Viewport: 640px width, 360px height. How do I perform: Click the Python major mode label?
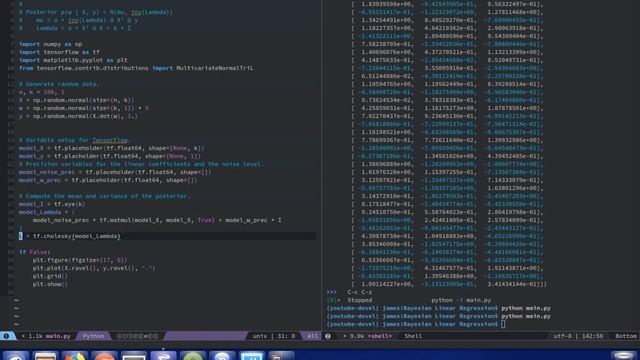[93, 336]
